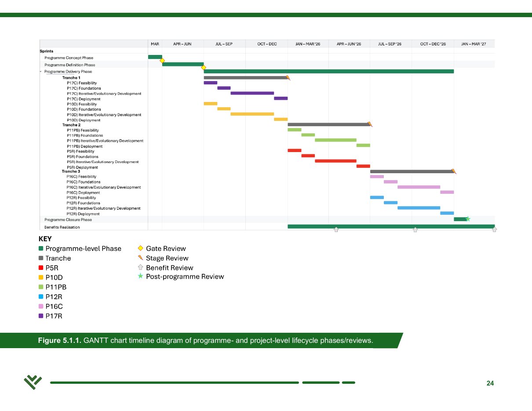The width and height of the screenshot is (532, 411).
Task: Click the grey Tranche 2 bar
Action: tap(329, 124)
